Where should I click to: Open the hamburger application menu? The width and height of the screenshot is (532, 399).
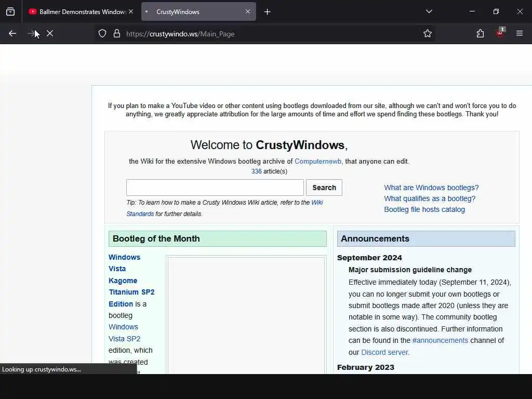coord(520,33)
